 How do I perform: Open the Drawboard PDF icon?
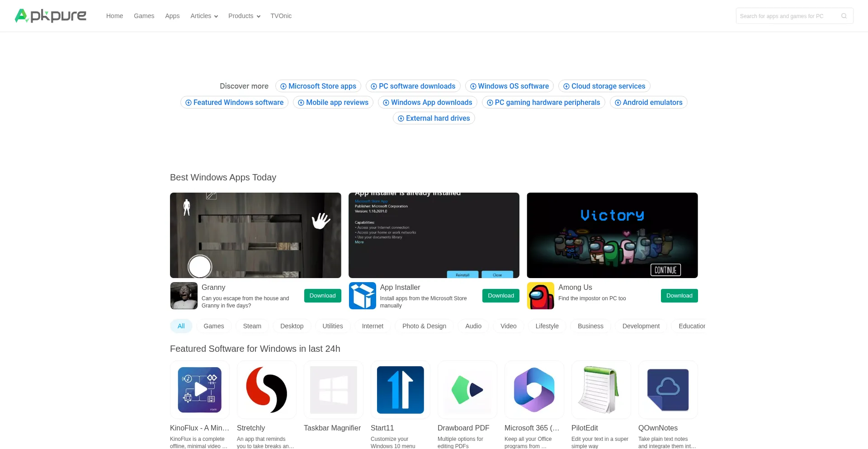467,389
